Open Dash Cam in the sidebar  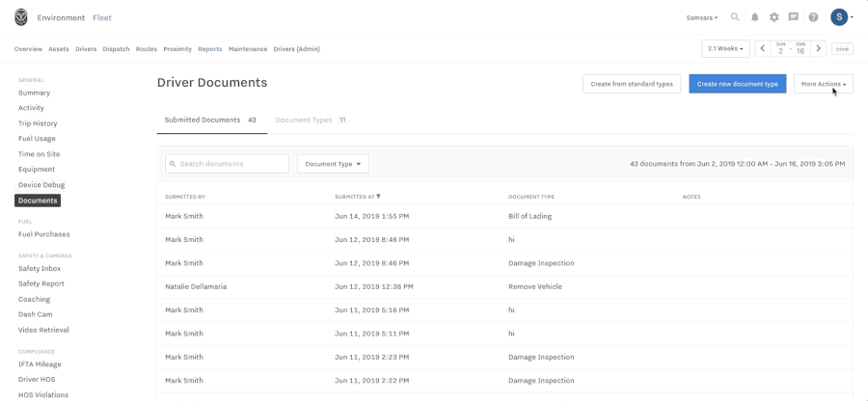coord(35,314)
